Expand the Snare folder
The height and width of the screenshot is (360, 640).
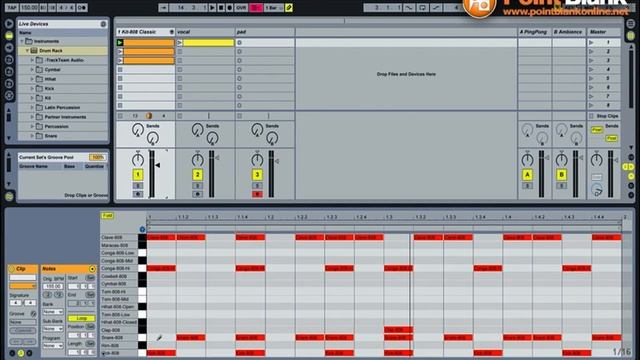point(32,136)
